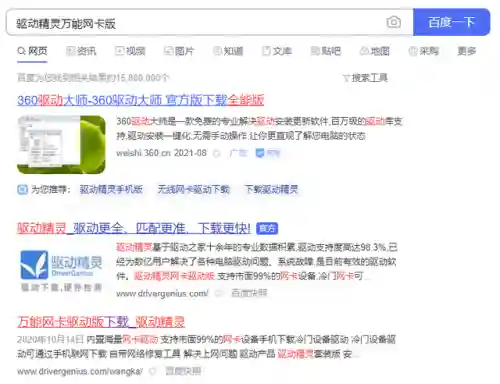This screenshot has width=500, height=384.
Task: Open suggested search 驱动精灵手机版
Action: pos(111,190)
